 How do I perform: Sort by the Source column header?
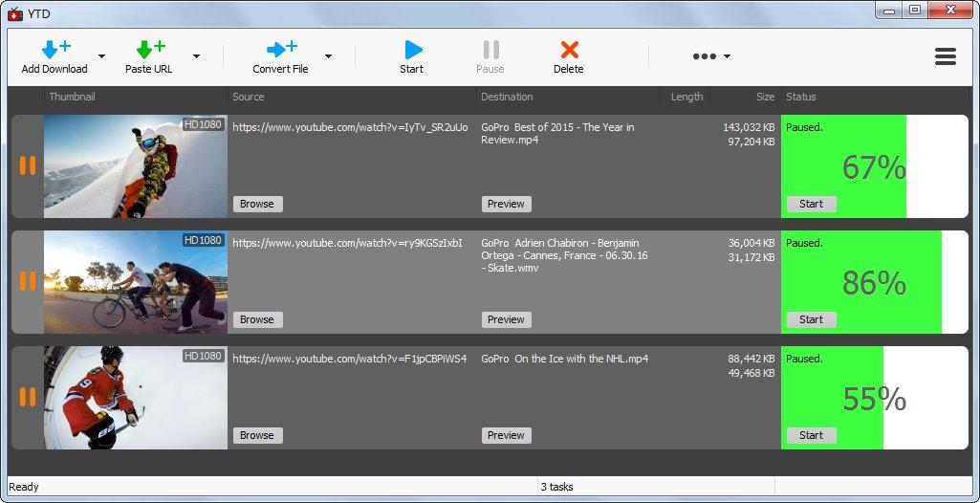pyautogui.click(x=249, y=97)
